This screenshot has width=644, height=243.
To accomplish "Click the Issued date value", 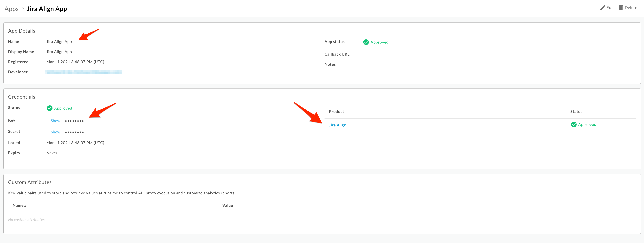I will pos(75,143).
